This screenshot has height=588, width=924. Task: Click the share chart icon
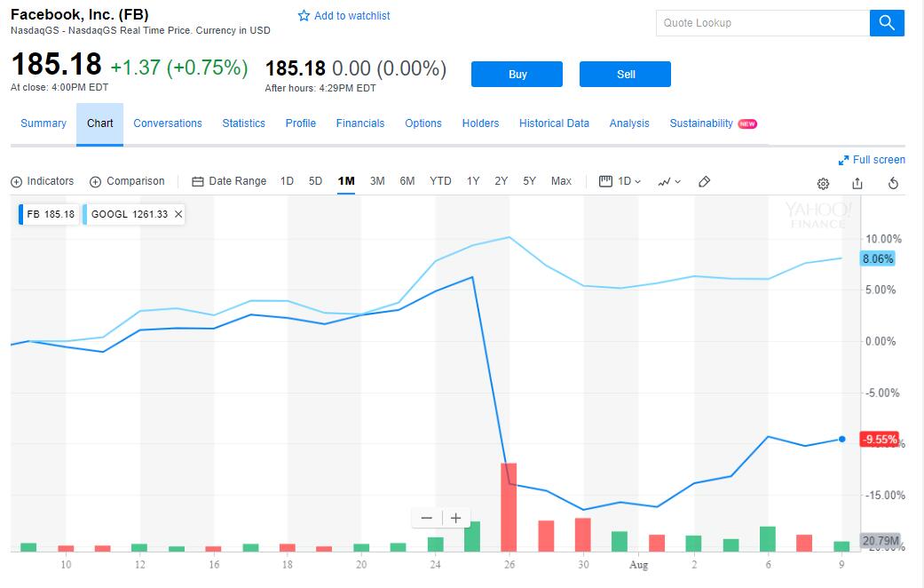click(x=857, y=184)
